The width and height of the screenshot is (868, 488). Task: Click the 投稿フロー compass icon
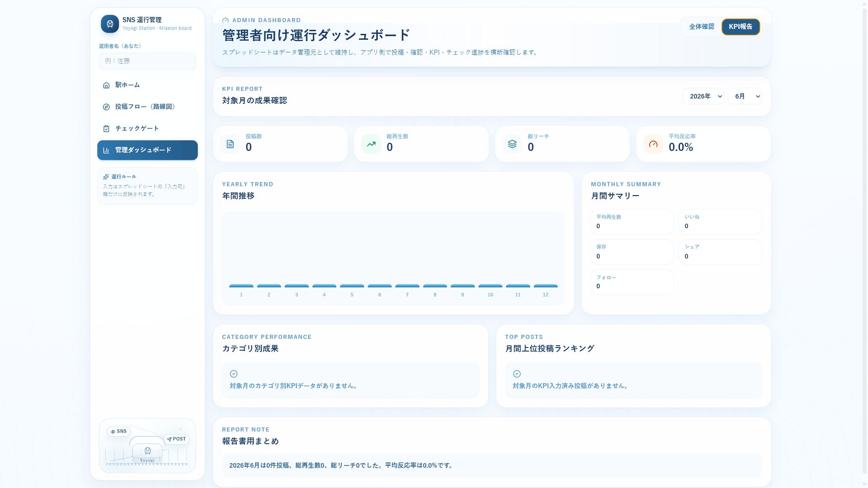[106, 107]
